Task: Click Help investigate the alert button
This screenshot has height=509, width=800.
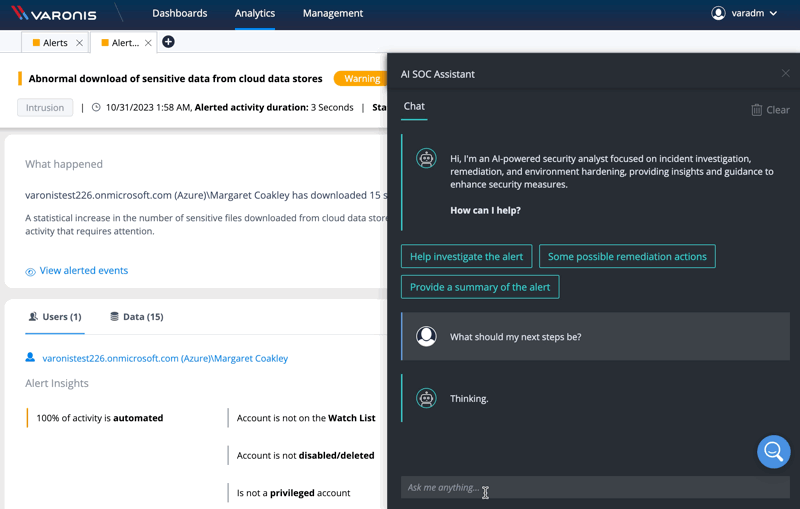Action: tap(466, 257)
